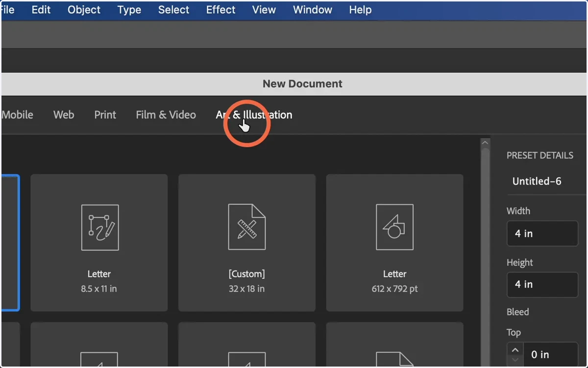Select the Letter 612 x 792 pt preset
Image resolution: width=588 pixels, height=368 pixels.
395,243
